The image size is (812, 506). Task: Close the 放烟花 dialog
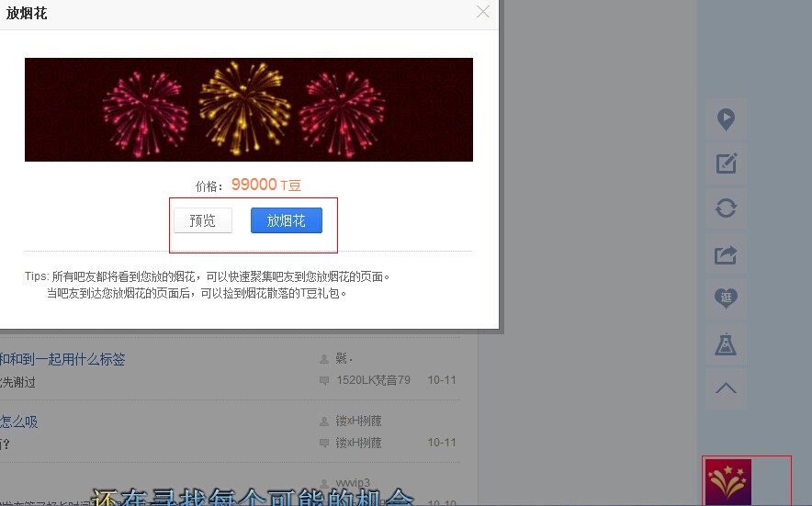tap(482, 12)
